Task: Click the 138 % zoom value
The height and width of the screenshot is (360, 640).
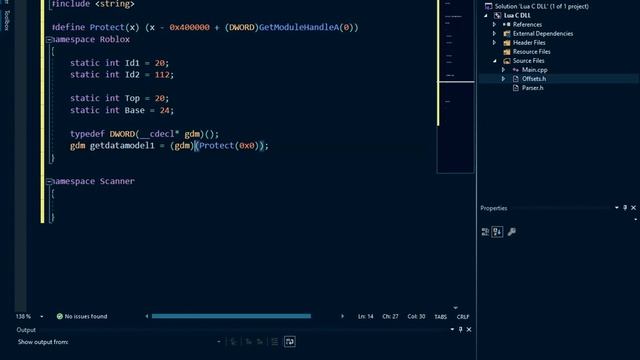Action: pyautogui.click(x=23, y=316)
